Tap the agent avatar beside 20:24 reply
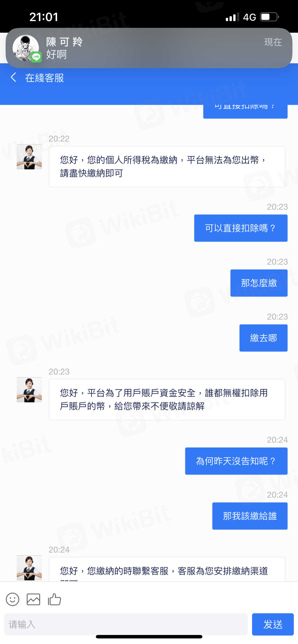 click(x=29, y=568)
